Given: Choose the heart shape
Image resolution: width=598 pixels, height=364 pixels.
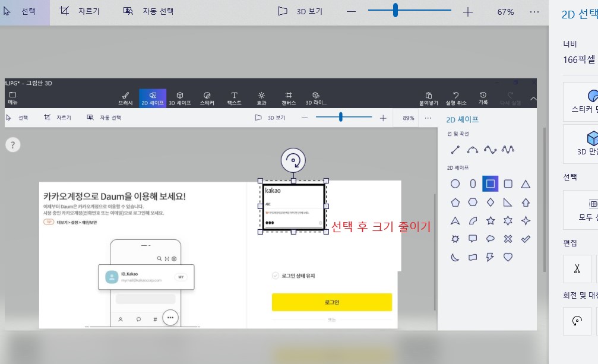Looking at the screenshot, I should pyautogui.click(x=508, y=257).
